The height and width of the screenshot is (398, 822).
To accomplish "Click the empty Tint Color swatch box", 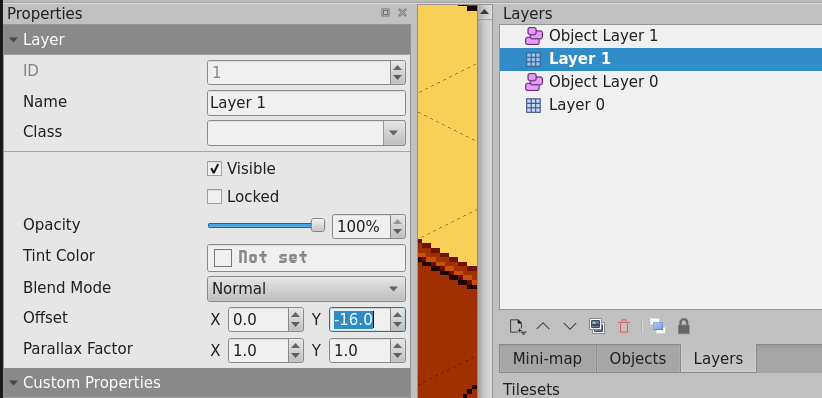I will pos(223,258).
